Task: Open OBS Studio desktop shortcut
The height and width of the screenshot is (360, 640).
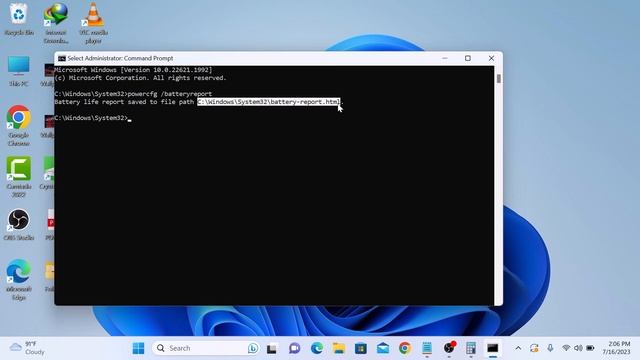Action: click(x=18, y=224)
